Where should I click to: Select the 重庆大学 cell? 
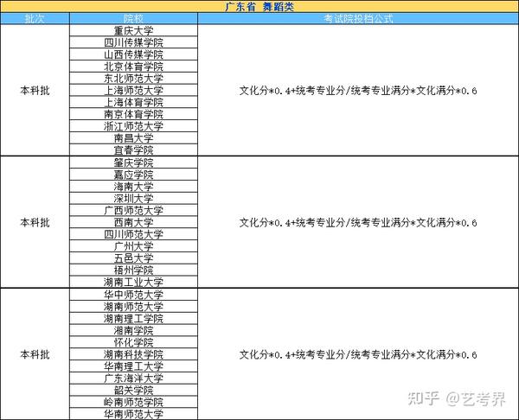click(x=133, y=31)
